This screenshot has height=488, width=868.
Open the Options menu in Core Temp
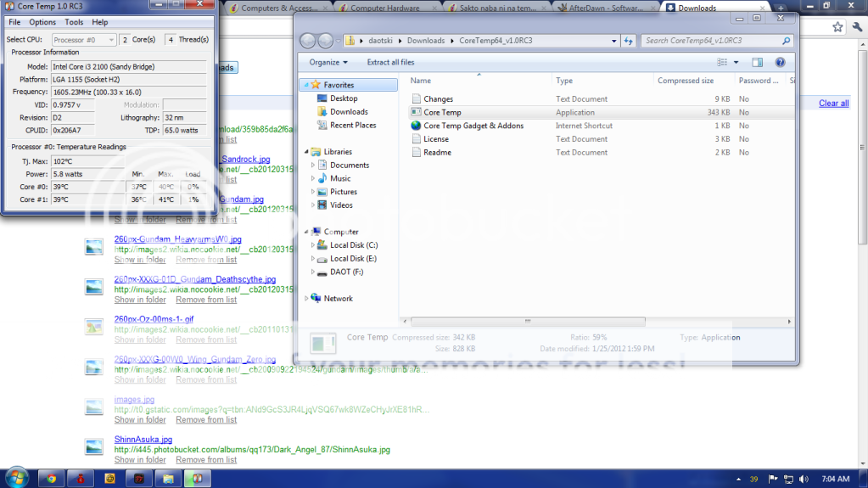point(42,22)
